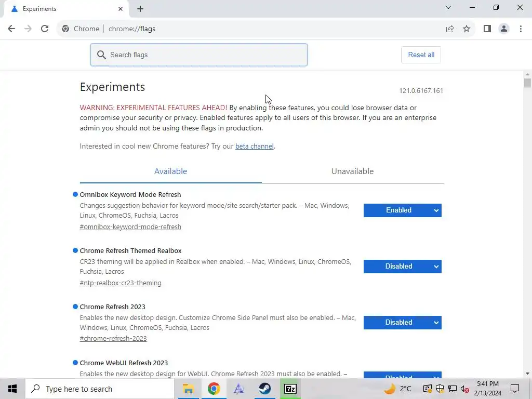Go back with the browser back arrow
532x399 pixels.
tap(11, 29)
